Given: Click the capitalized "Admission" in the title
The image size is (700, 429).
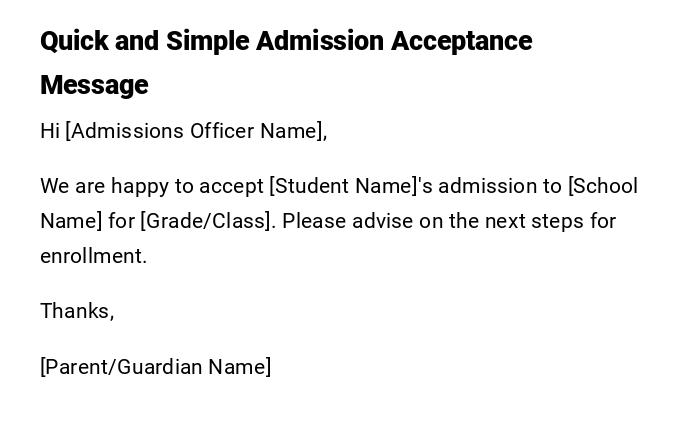Looking at the screenshot, I should coord(320,41).
